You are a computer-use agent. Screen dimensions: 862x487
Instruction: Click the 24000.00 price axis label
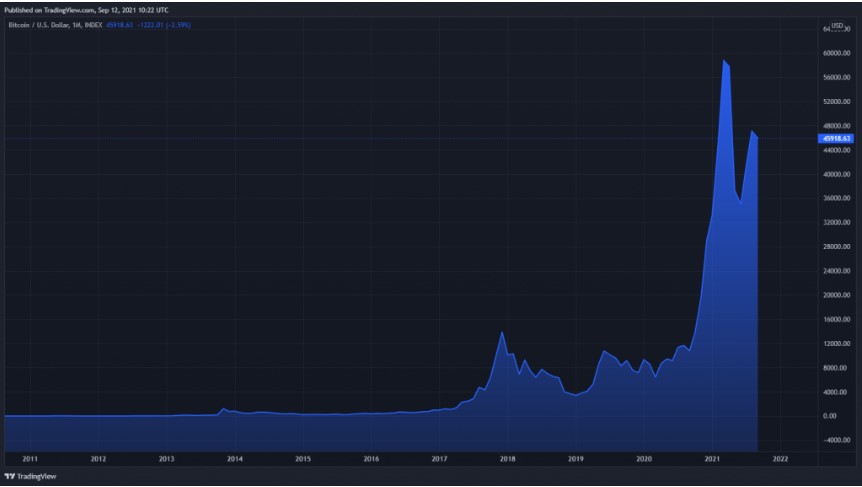(x=836, y=271)
